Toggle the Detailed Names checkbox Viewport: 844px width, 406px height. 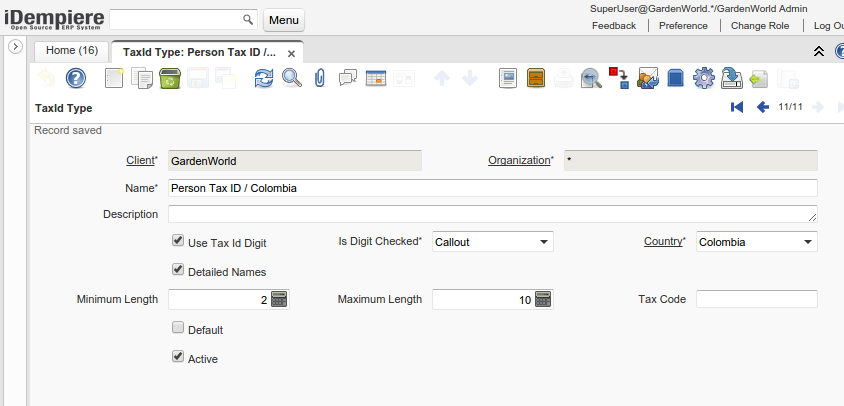(x=178, y=270)
